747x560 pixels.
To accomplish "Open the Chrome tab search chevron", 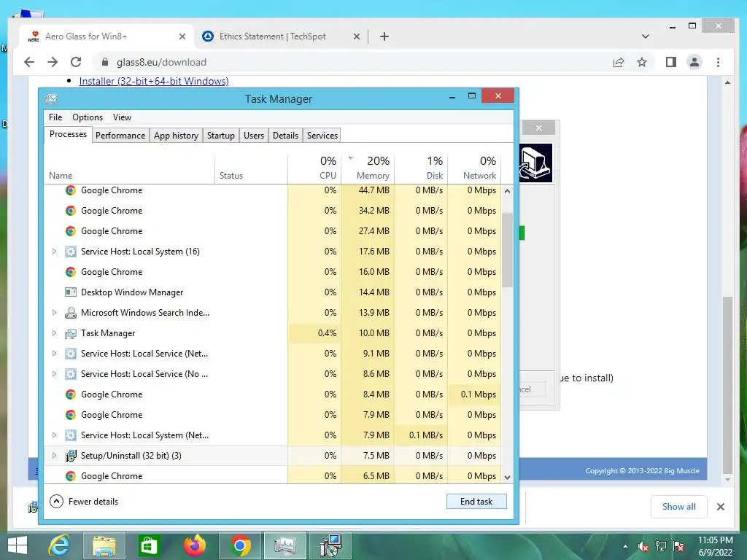I will click(645, 36).
